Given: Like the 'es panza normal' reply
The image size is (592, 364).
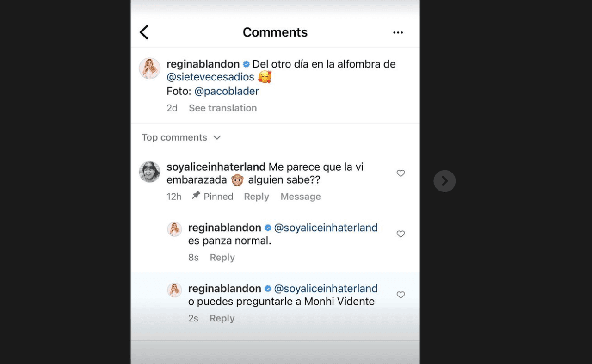Looking at the screenshot, I should click(x=401, y=234).
